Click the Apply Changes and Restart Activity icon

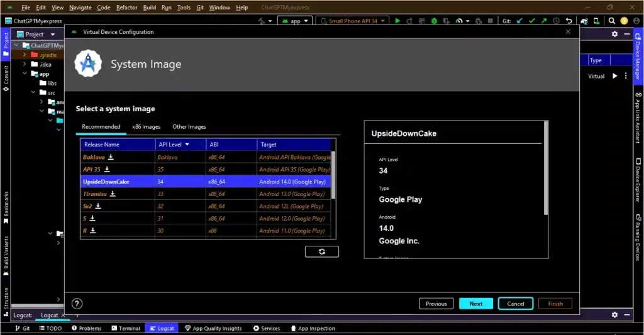point(409,21)
